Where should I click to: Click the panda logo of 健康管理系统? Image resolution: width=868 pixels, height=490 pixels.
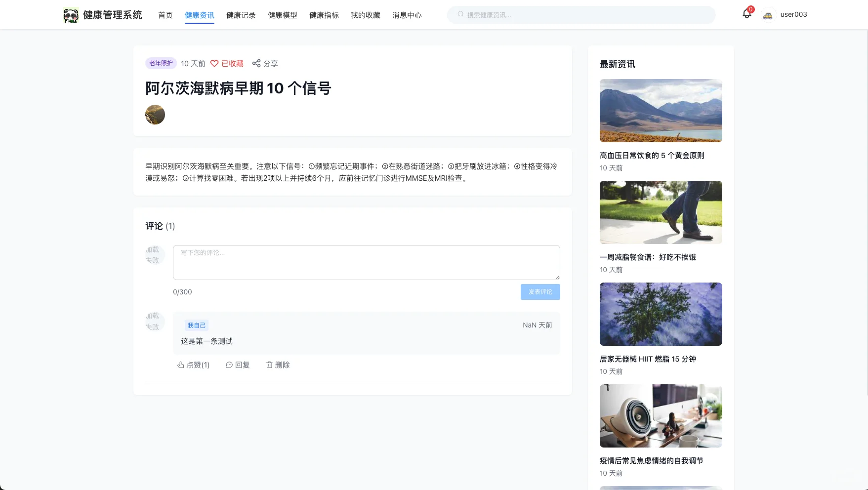pyautogui.click(x=71, y=14)
